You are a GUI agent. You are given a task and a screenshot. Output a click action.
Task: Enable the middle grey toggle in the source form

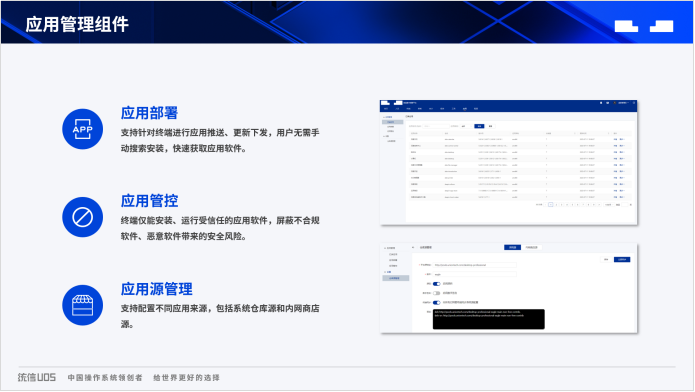[x=437, y=293]
